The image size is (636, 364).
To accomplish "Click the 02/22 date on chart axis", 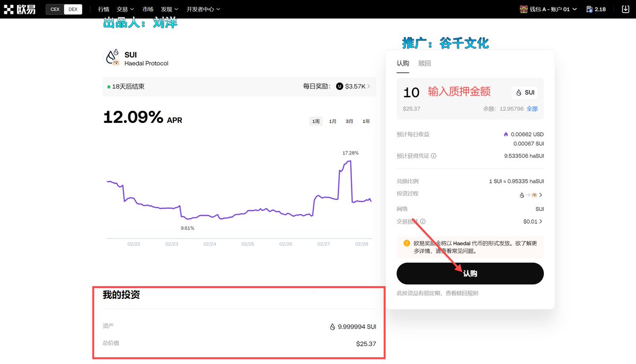I will click(x=134, y=244).
